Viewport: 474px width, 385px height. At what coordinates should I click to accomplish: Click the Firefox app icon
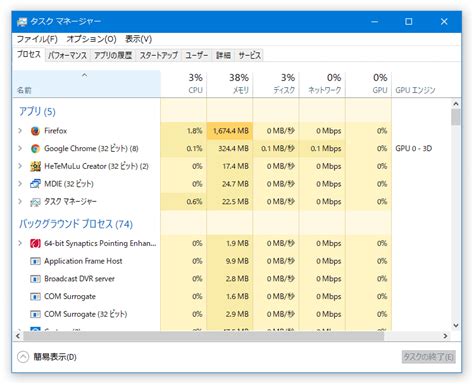[x=35, y=131]
